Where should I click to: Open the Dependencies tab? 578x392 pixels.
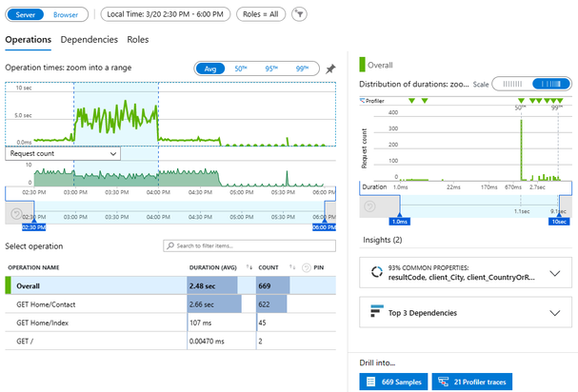[x=90, y=40]
